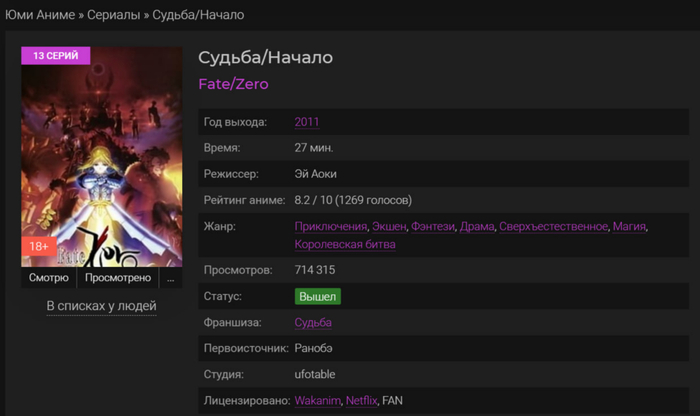Click the source value Ранобэ

313,348
